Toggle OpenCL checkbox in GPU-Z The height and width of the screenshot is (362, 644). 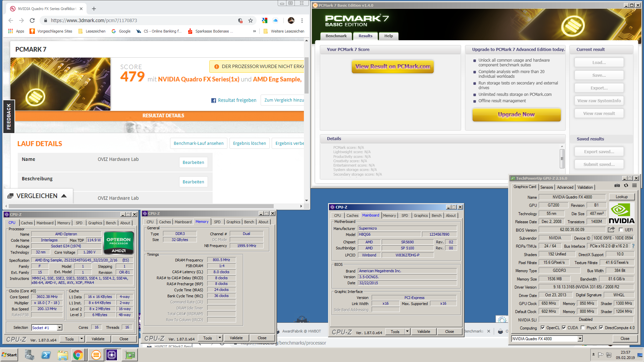click(543, 328)
